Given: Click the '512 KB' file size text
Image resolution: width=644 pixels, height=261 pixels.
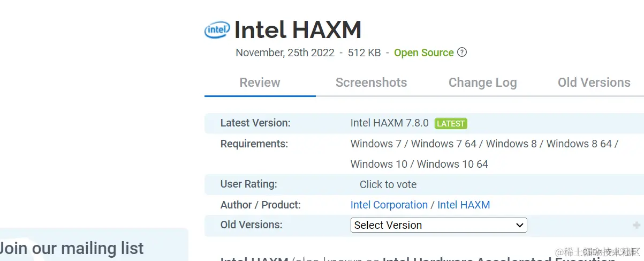Looking at the screenshot, I should tap(365, 53).
